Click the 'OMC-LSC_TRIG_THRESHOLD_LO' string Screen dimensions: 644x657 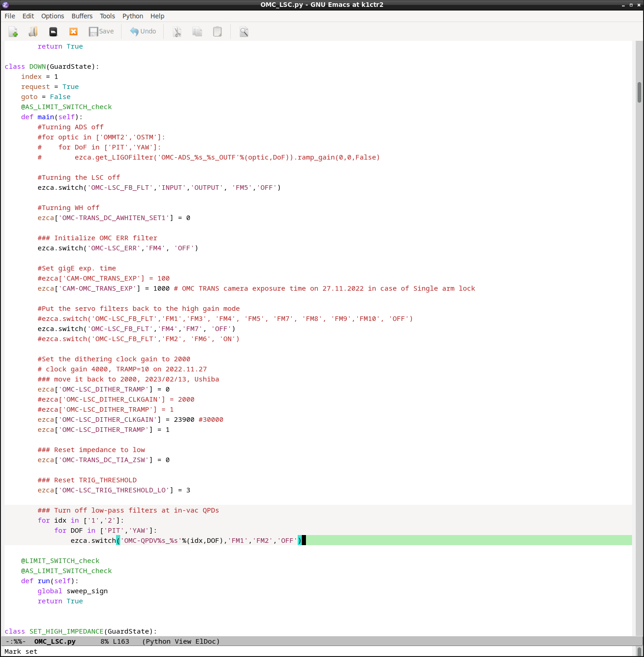114,490
